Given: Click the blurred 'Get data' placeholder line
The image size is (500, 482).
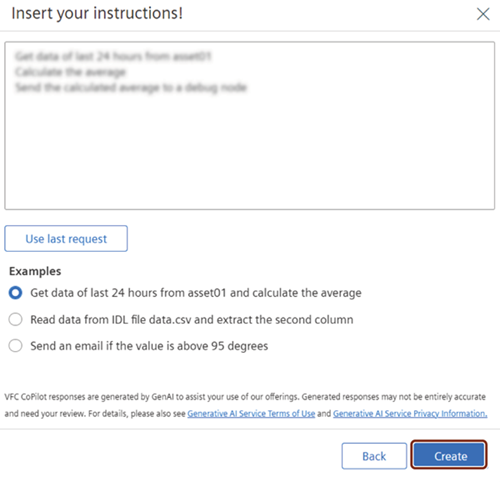Looking at the screenshot, I should 113,56.
